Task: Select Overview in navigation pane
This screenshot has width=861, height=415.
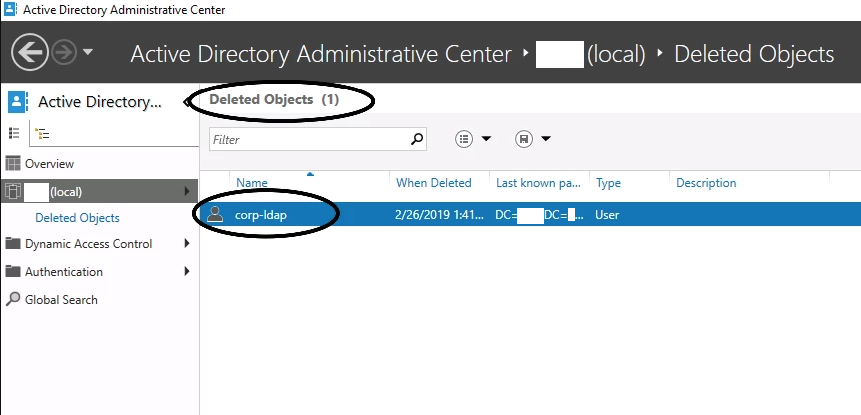Action: (49, 164)
